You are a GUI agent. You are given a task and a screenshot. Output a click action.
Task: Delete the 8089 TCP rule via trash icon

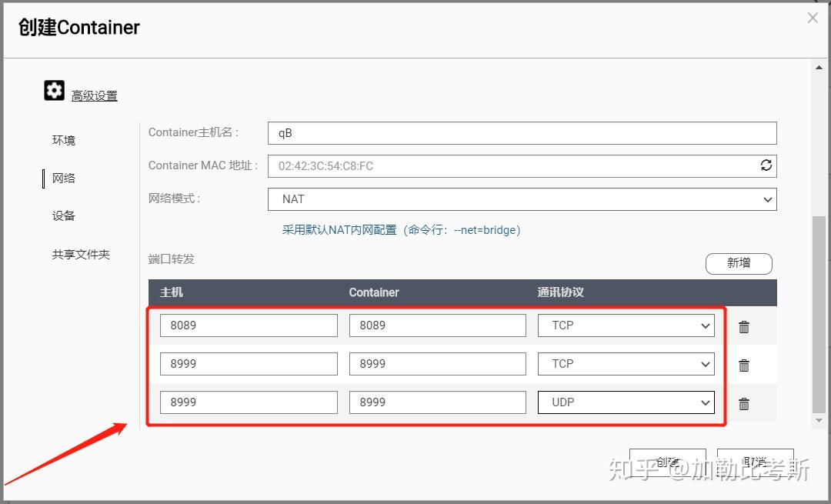744,325
